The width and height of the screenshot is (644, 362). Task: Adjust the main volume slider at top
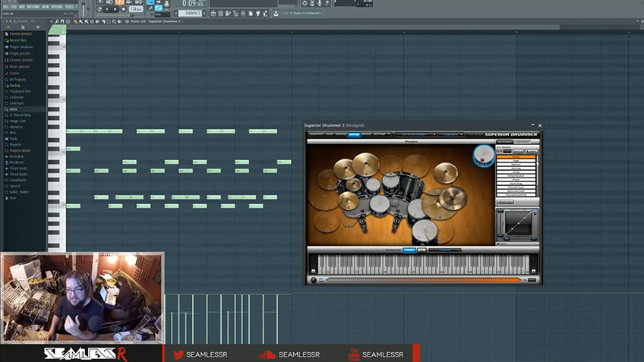tap(84, 7)
